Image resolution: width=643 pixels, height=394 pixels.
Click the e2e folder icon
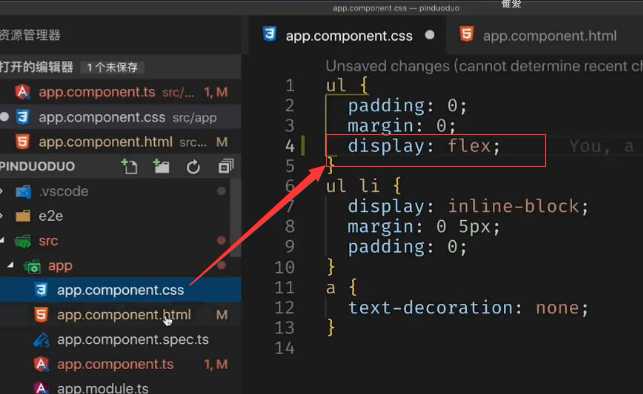click(23, 216)
